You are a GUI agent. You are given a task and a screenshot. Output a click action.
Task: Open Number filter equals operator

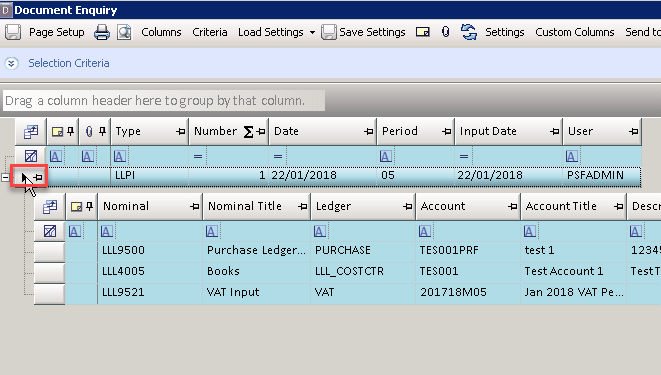(x=198, y=157)
